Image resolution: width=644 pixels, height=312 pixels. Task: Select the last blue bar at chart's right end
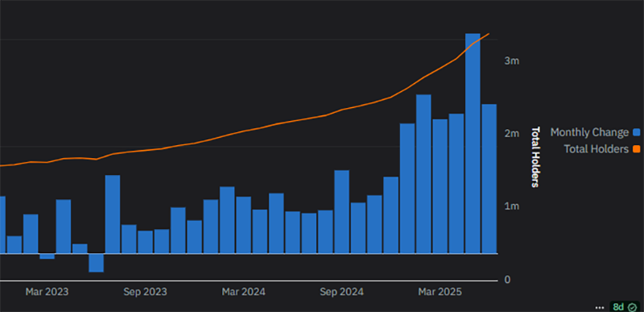tap(489, 179)
